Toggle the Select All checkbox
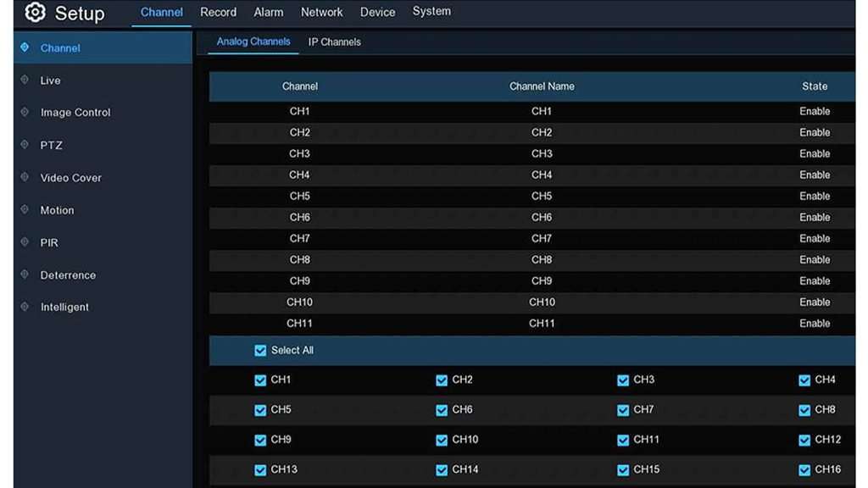Viewport: 868px width, 488px height. tap(259, 350)
